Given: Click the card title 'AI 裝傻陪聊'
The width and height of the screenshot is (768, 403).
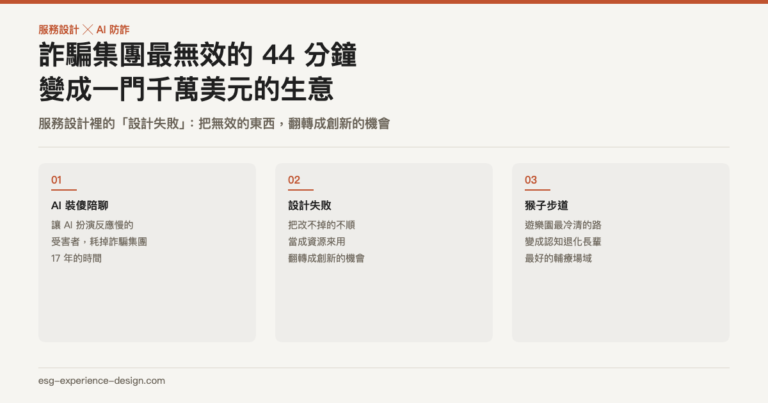Looking at the screenshot, I should 79,206.
